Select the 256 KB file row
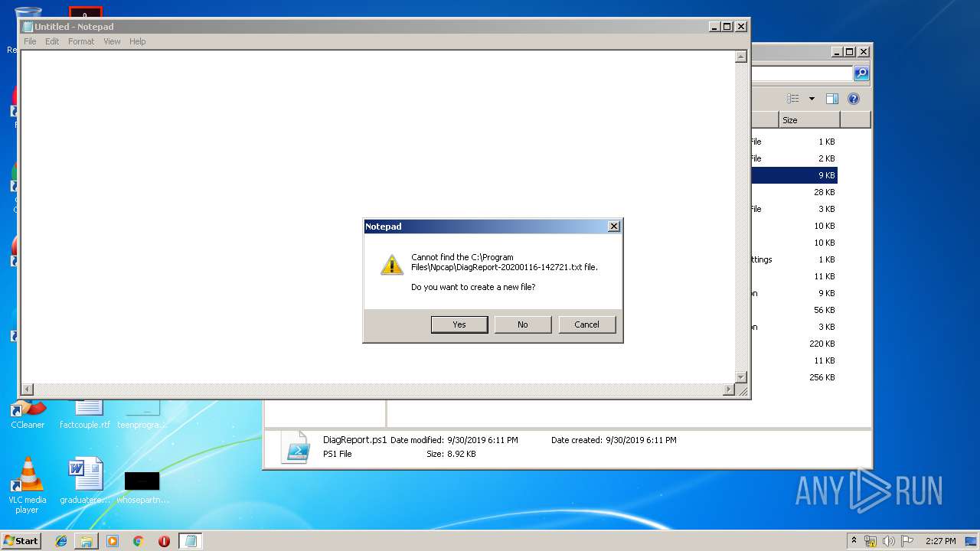The image size is (980, 551). tap(794, 377)
